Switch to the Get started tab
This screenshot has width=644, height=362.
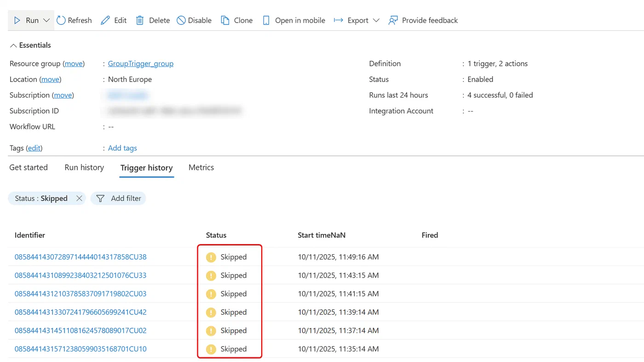[x=29, y=167]
